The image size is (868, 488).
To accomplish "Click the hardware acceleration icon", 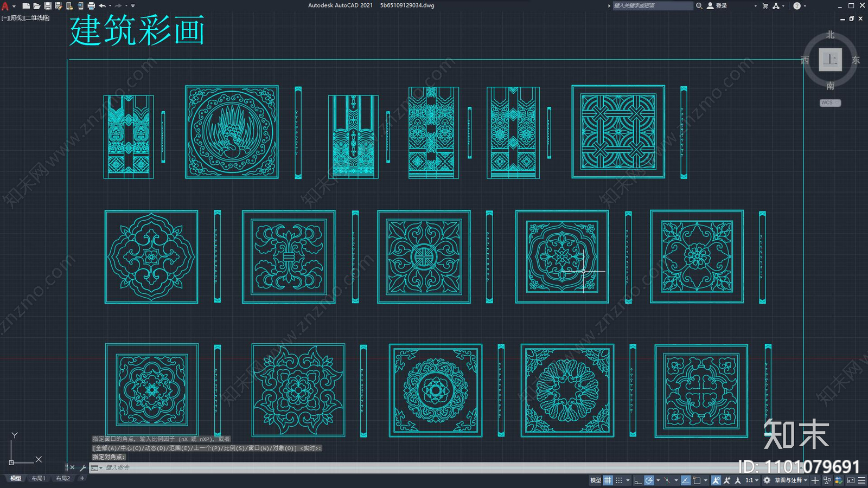I will click(839, 480).
